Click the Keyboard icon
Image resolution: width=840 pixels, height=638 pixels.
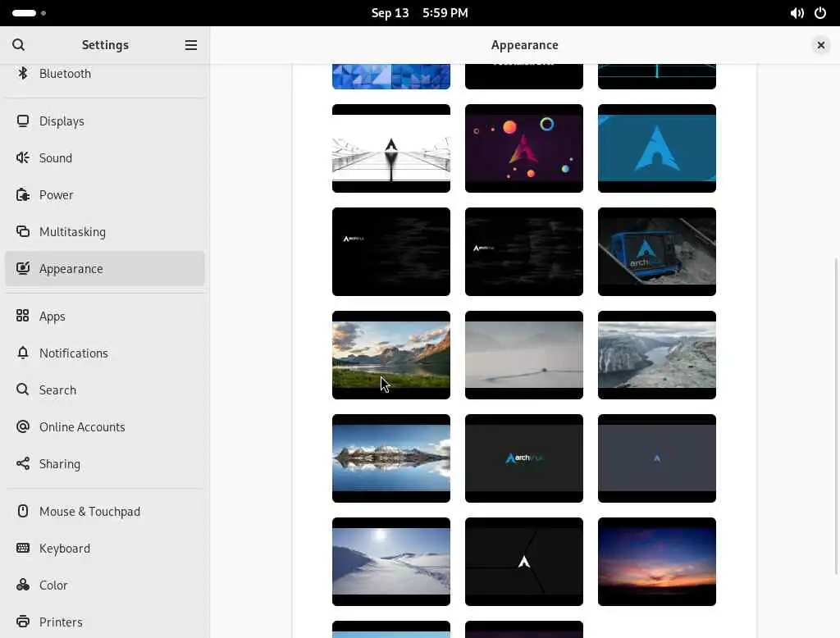tap(22, 548)
